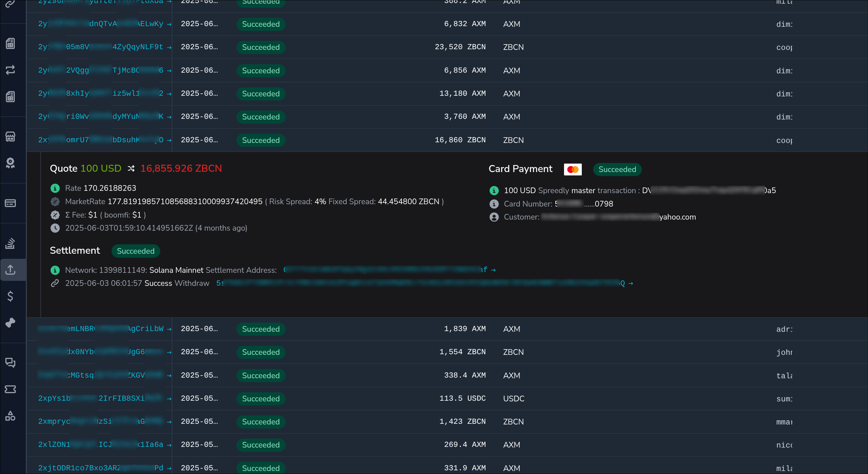
Task: Open the ticket sidebar icon
Action: click(x=10, y=389)
